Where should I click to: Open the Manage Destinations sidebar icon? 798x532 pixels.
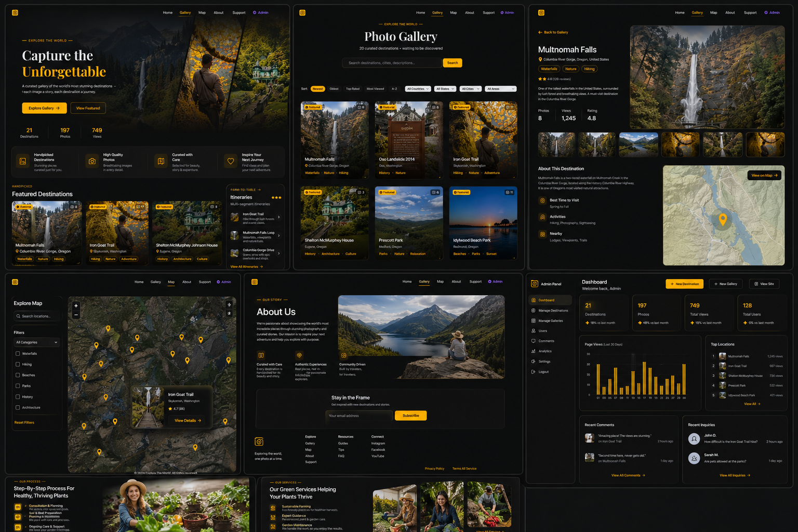coord(533,311)
